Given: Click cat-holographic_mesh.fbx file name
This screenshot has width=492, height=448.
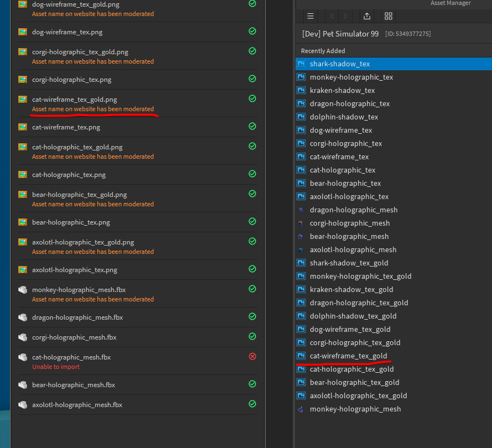Looking at the screenshot, I should click(x=71, y=357).
